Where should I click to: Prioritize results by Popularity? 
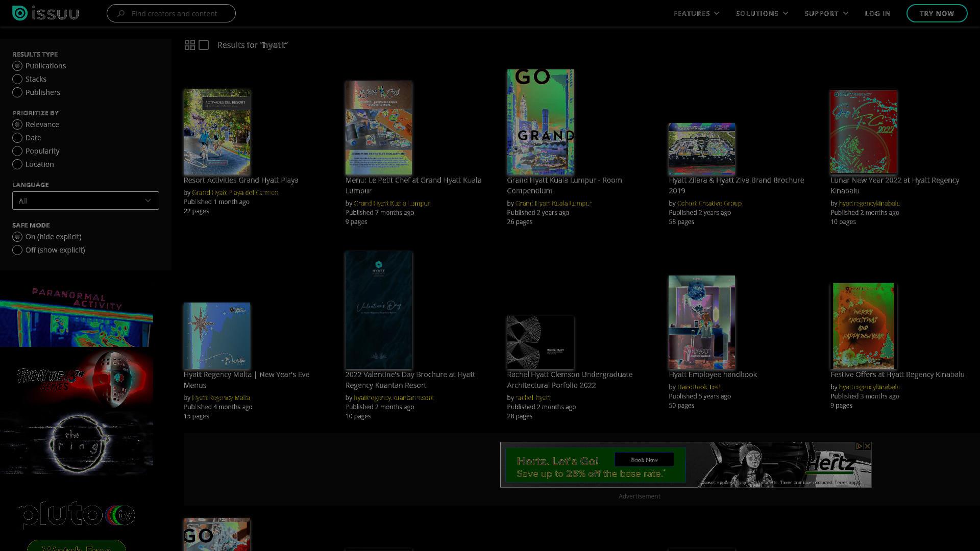point(17,151)
